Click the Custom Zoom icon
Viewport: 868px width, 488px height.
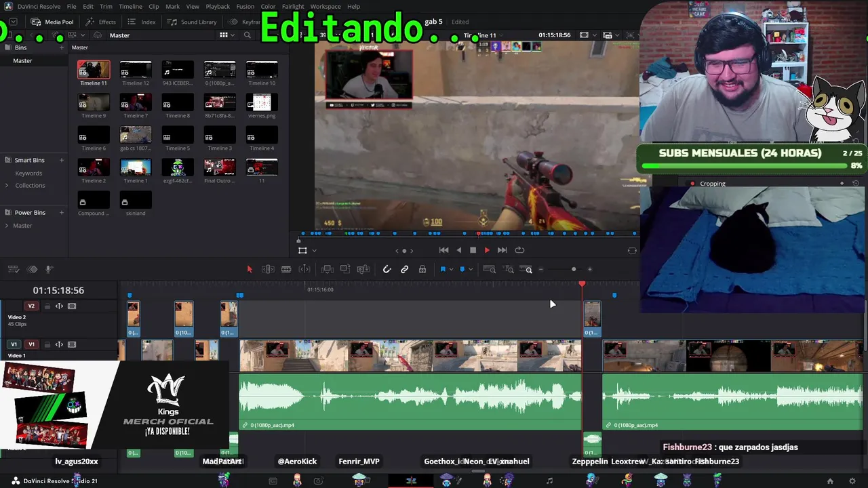(x=527, y=269)
